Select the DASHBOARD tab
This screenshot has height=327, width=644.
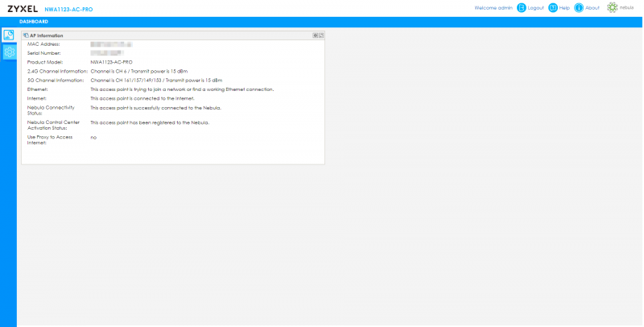[x=34, y=22]
